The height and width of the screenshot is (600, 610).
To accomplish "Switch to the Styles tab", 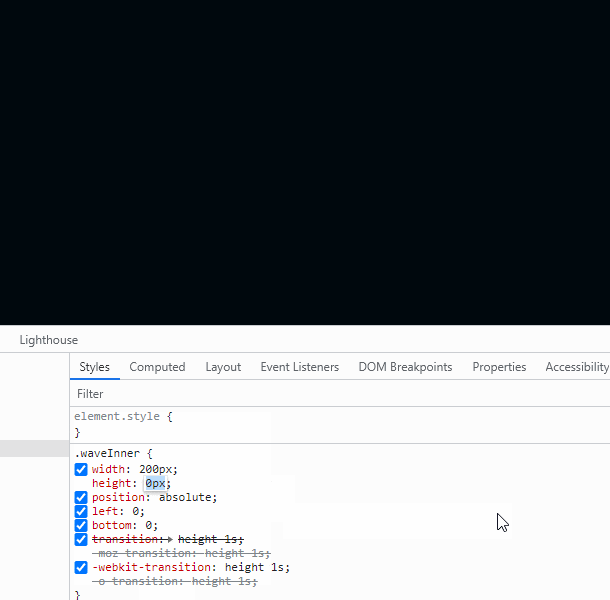I will 95,367.
